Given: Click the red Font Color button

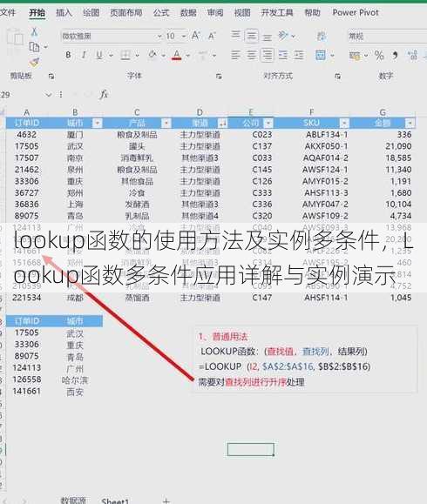Looking at the screenshot, I should [x=176, y=56].
